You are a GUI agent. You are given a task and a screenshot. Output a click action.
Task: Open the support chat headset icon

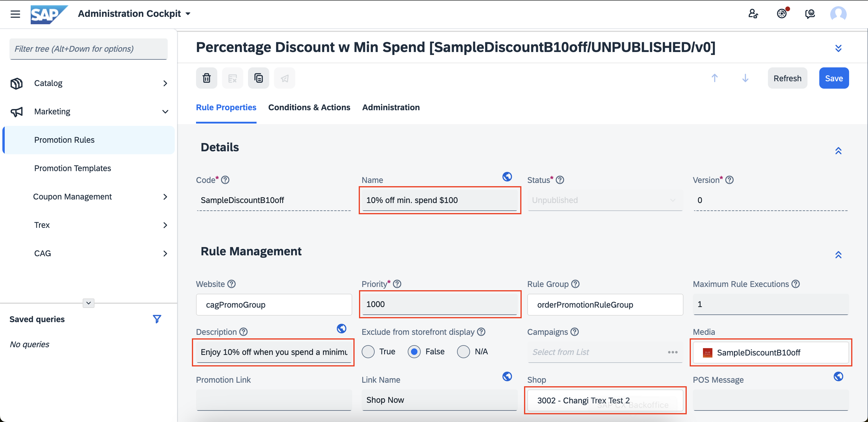pyautogui.click(x=810, y=14)
